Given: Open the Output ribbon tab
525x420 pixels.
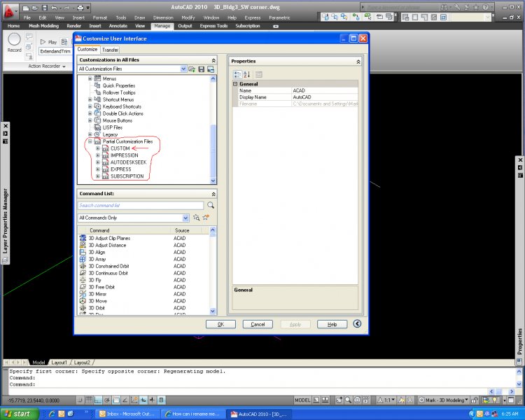Looking at the screenshot, I should 185,26.
